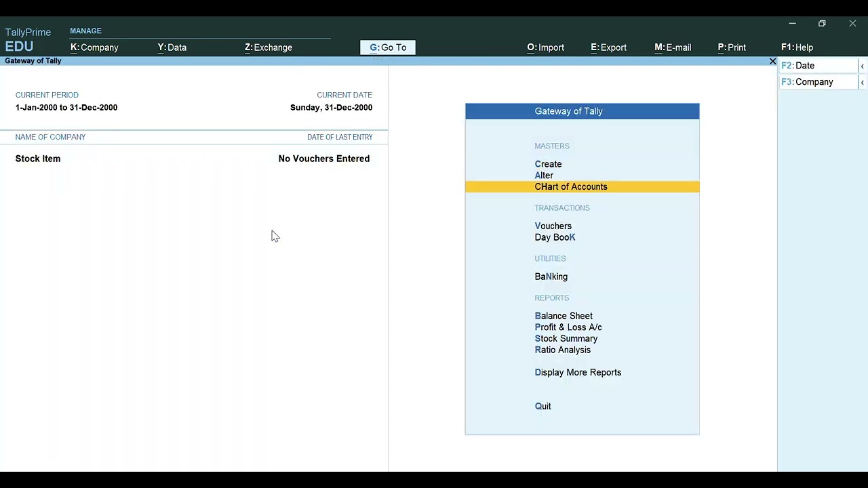This screenshot has height=488, width=868.
Task: Open F1: Help menu
Action: [797, 47]
